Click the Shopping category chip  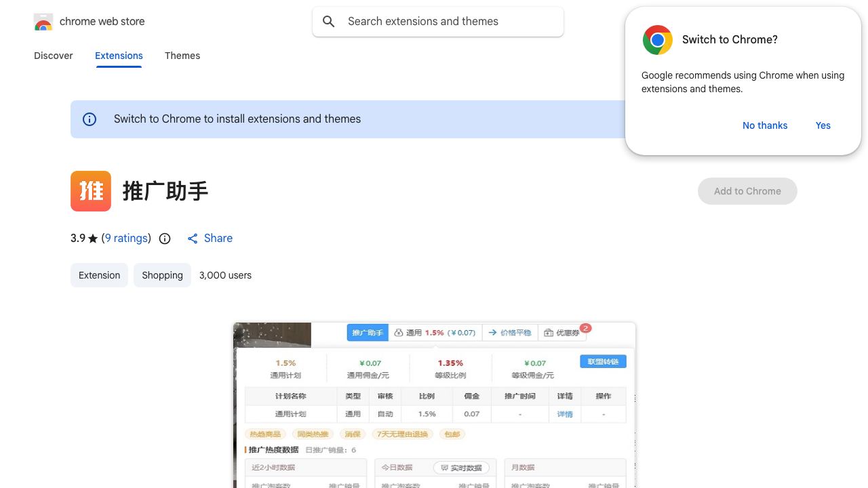point(163,275)
